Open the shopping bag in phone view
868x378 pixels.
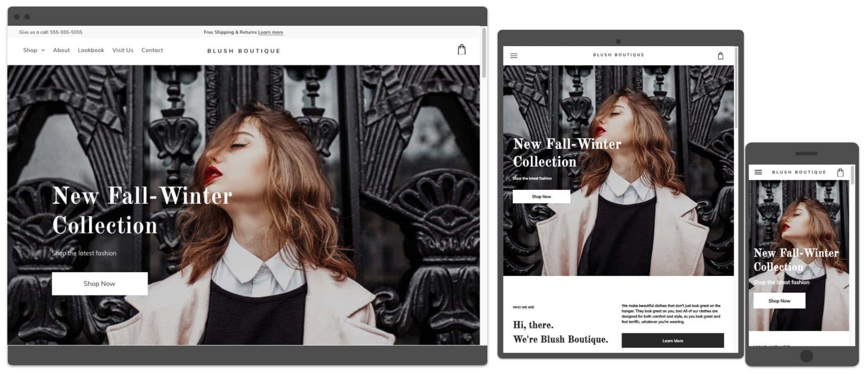(x=840, y=172)
